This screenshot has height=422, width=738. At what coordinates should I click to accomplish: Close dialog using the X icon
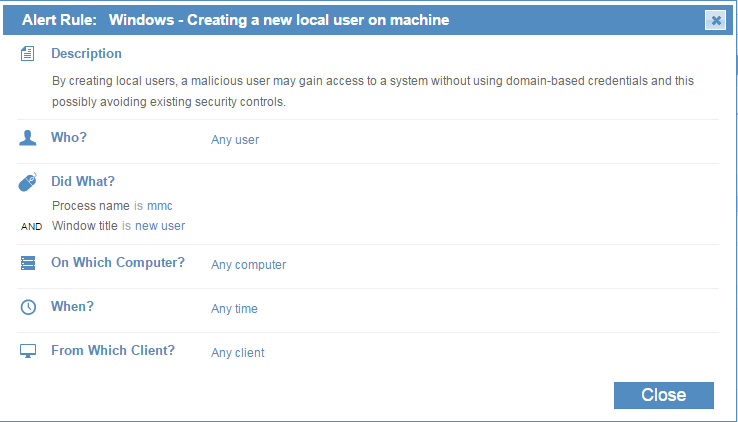[x=714, y=20]
